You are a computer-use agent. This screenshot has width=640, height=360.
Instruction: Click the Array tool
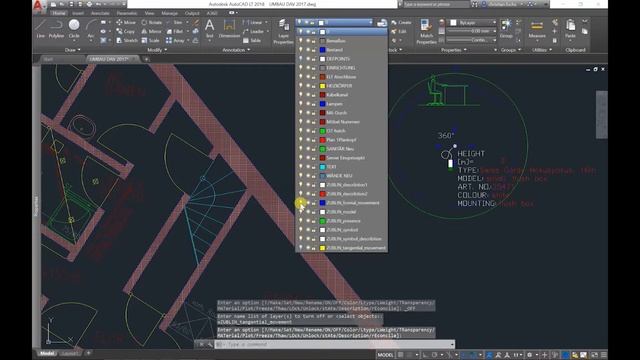coord(176,40)
